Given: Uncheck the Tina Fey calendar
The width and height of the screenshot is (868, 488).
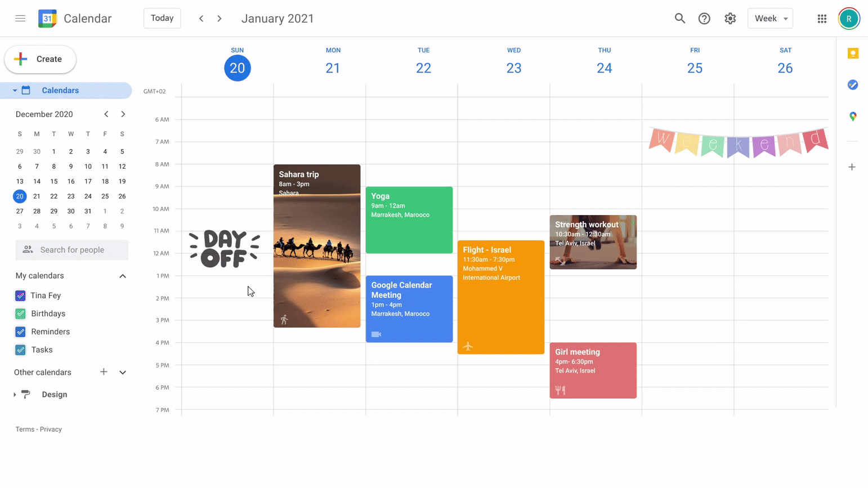Looking at the screenshot, I should point(20,296).
